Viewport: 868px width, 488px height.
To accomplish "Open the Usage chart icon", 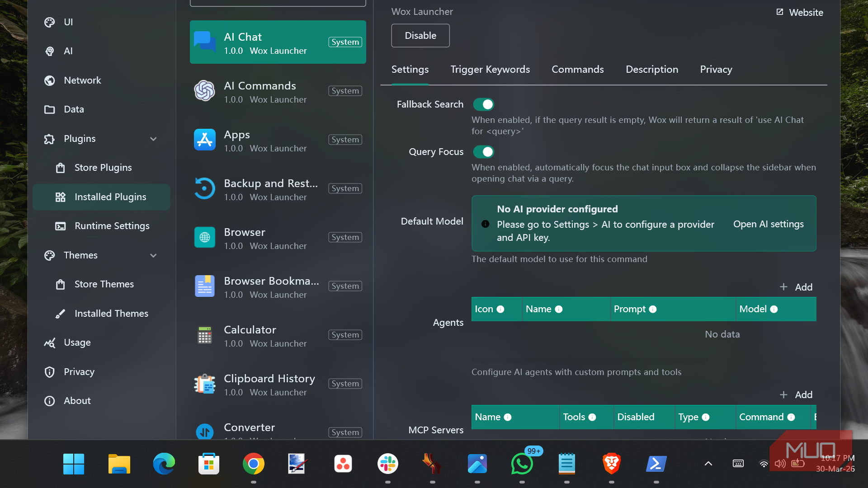I will 50,343.
